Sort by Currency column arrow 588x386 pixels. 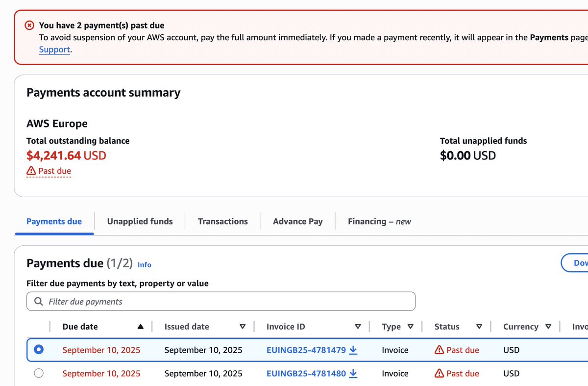tap(548, 327)
